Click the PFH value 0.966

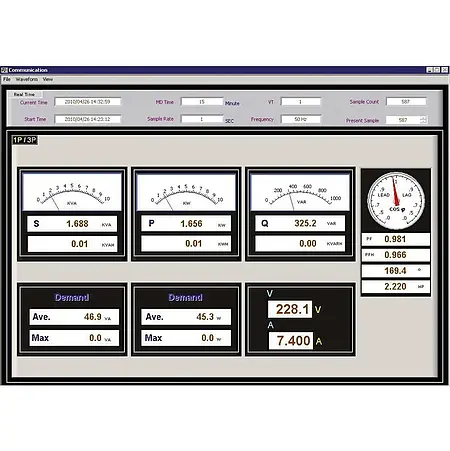pos(395,255)
